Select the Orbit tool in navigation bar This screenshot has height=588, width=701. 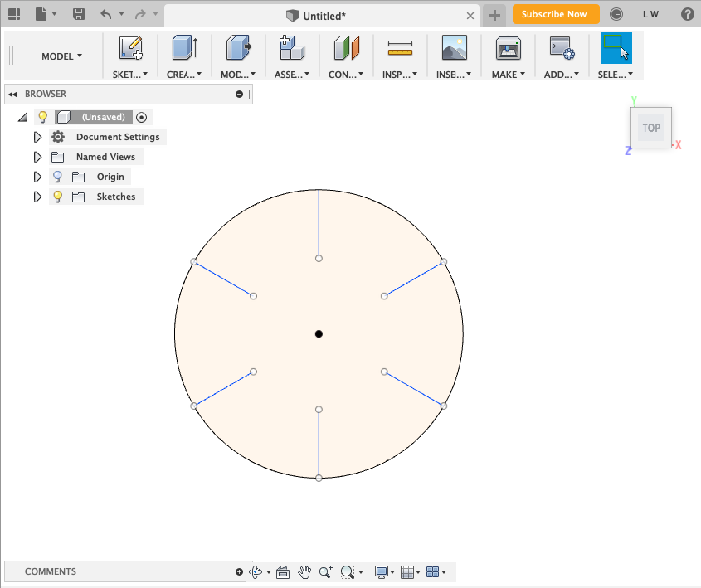tap(256, 571)
